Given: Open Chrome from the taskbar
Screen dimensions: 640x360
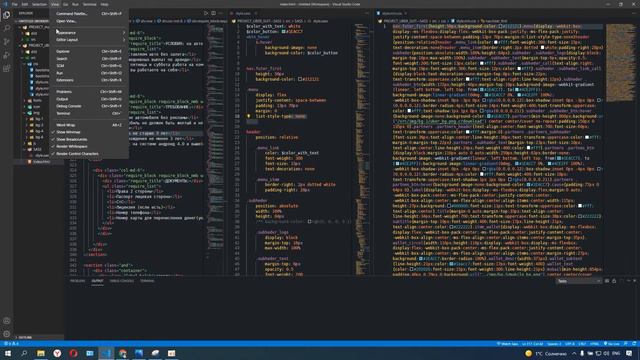Looking at the screenshot, I should click(123, 353).
